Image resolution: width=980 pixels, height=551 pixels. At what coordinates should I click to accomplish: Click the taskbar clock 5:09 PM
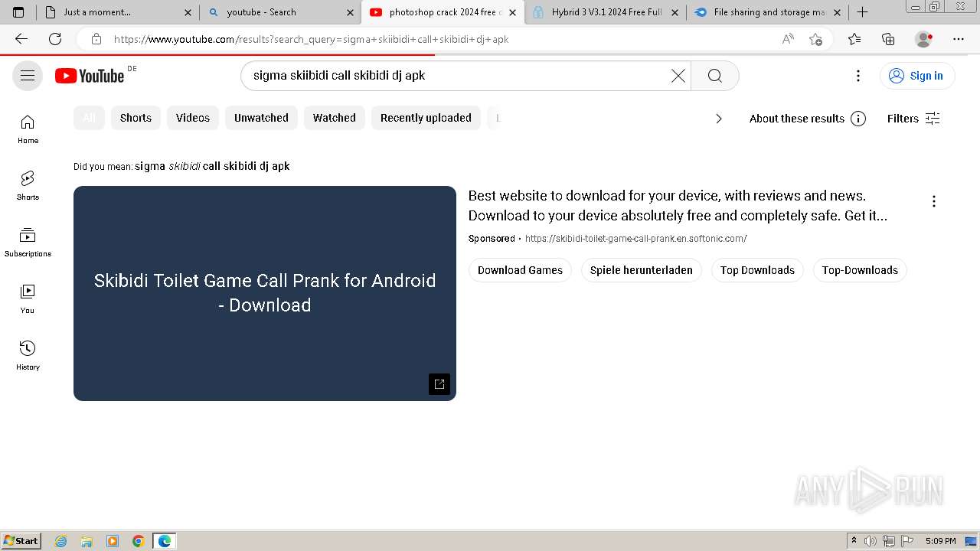(x=940, y=541)
